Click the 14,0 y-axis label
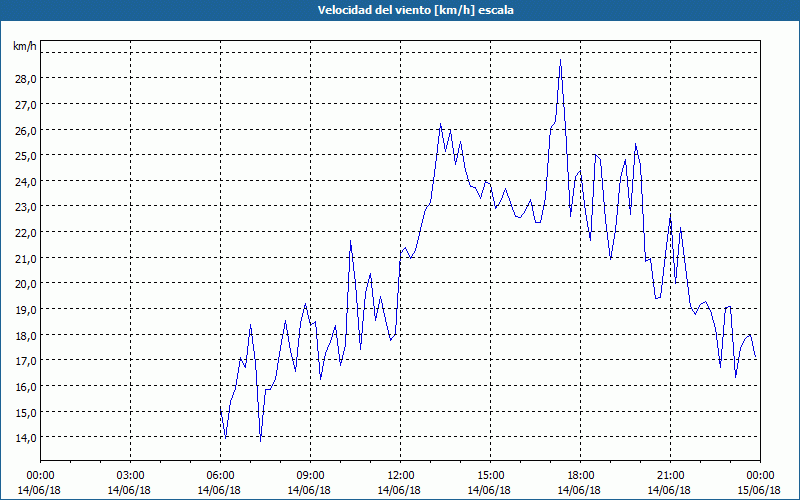The image size is (800, 500). point(28,438)
